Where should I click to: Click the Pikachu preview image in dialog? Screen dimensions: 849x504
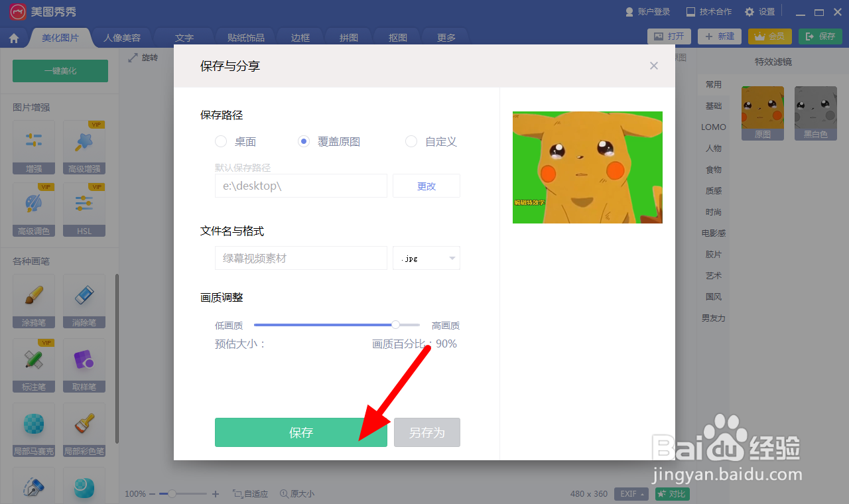[588, 167]
